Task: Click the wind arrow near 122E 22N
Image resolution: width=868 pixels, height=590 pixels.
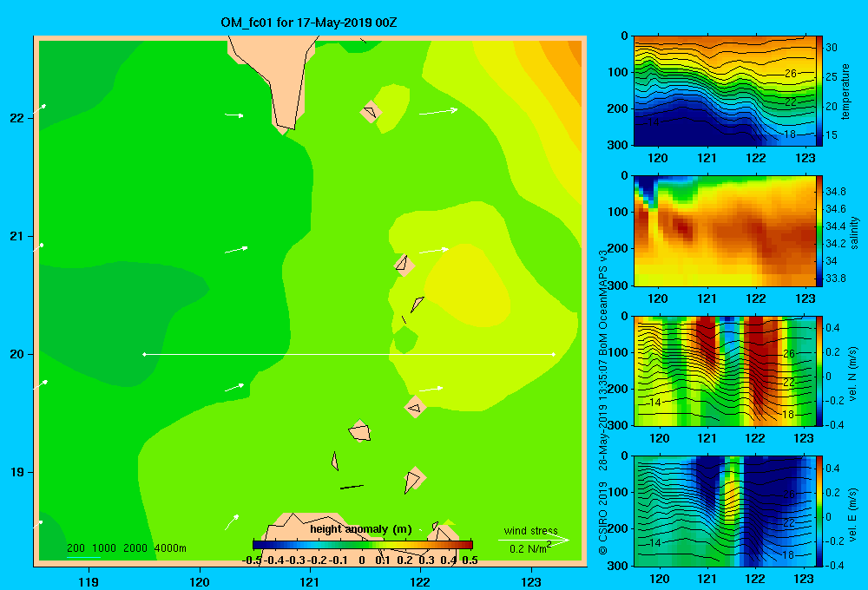Action: (x=438, y=111)
